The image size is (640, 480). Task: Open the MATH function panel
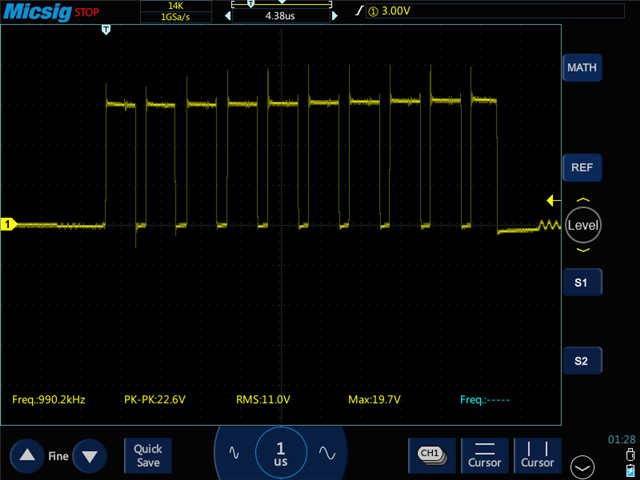point(582,67)
